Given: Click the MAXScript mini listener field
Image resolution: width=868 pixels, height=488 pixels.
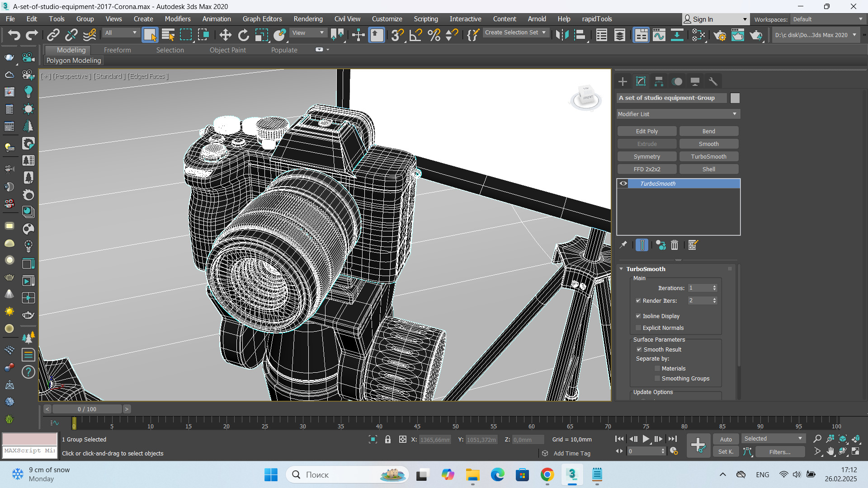Looking at the screenshot, I should coord(30,451).
